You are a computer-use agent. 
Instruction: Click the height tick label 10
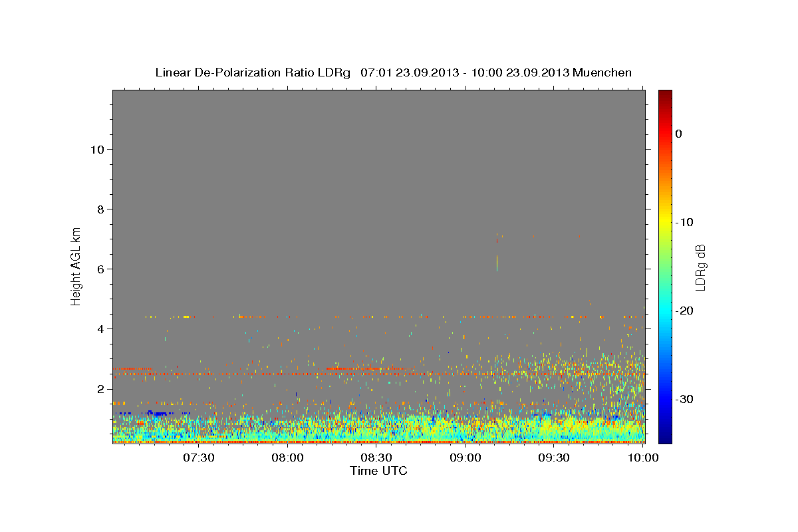(x=99, y=150)
